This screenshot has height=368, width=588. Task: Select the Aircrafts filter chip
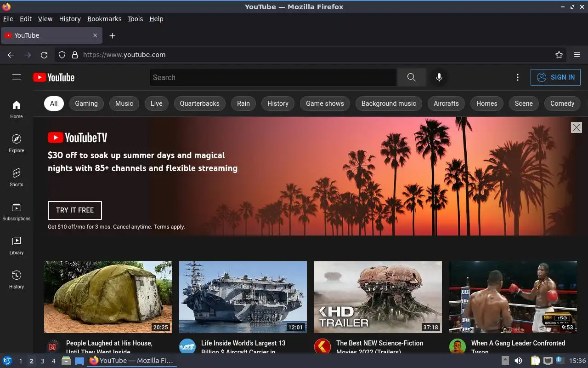point(446,103)
